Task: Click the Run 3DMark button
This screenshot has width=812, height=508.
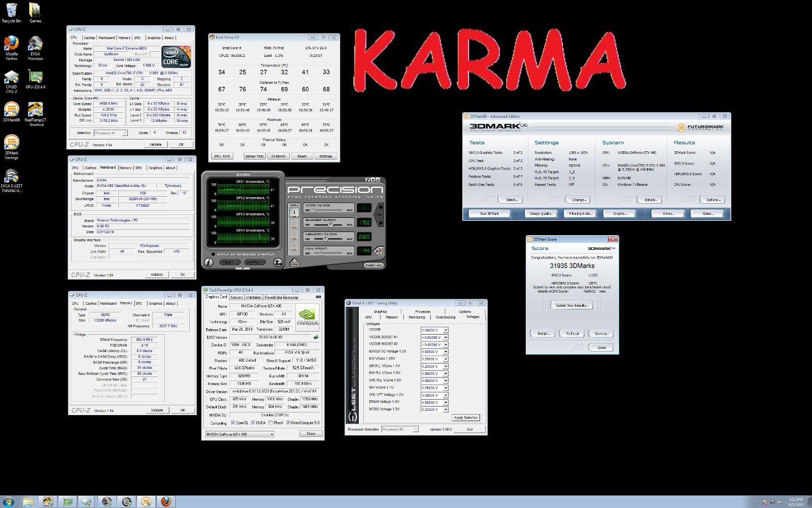Action: (490, 214)
